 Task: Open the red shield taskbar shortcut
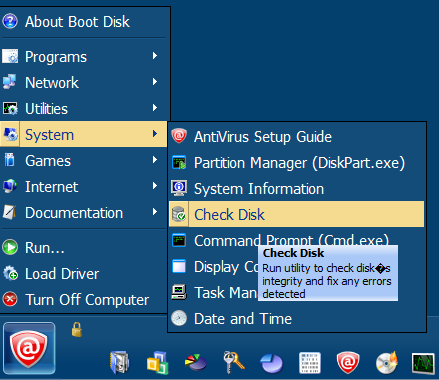[348, 362]
